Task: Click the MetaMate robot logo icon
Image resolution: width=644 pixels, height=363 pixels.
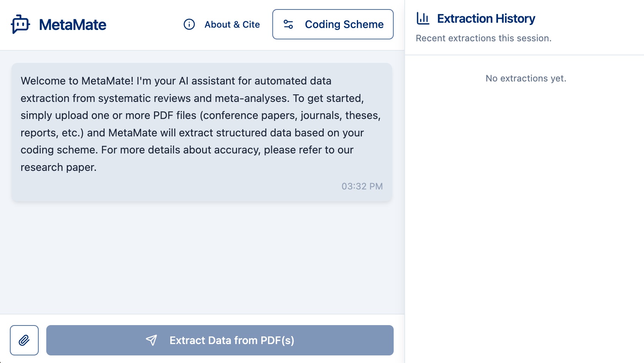Action: point(20,24)
